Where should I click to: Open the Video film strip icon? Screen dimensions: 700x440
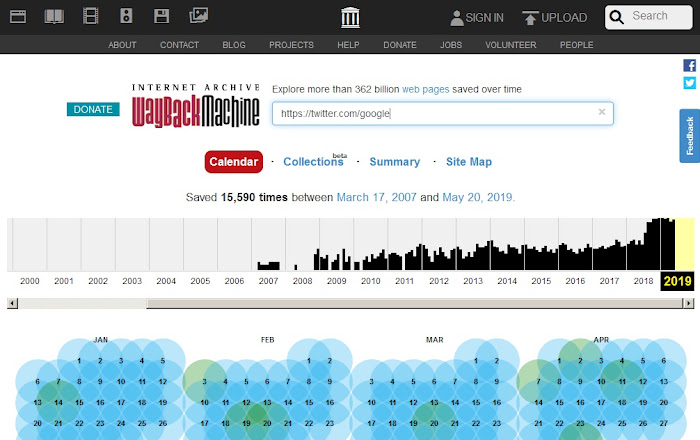90,17
